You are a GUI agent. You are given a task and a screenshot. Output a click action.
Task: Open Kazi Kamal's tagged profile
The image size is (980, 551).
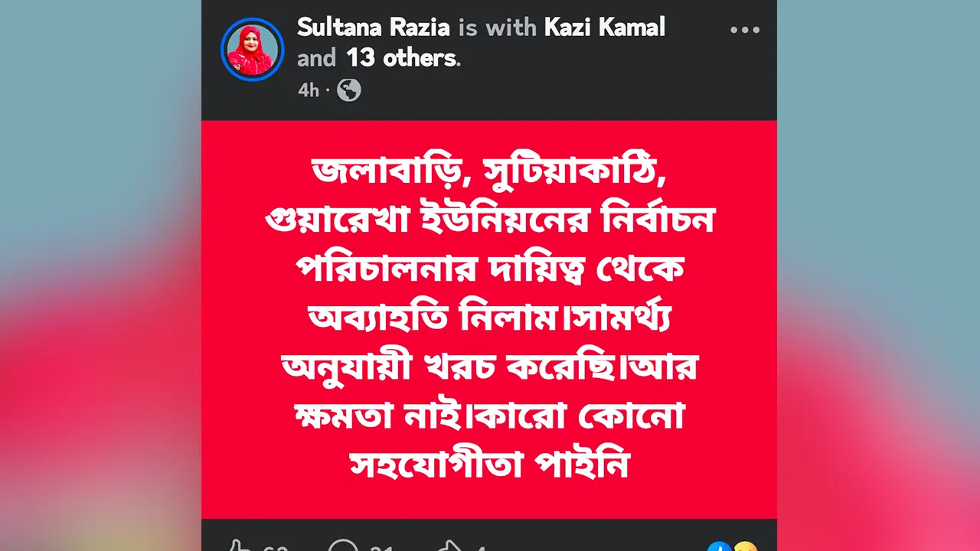pos(605,28)
